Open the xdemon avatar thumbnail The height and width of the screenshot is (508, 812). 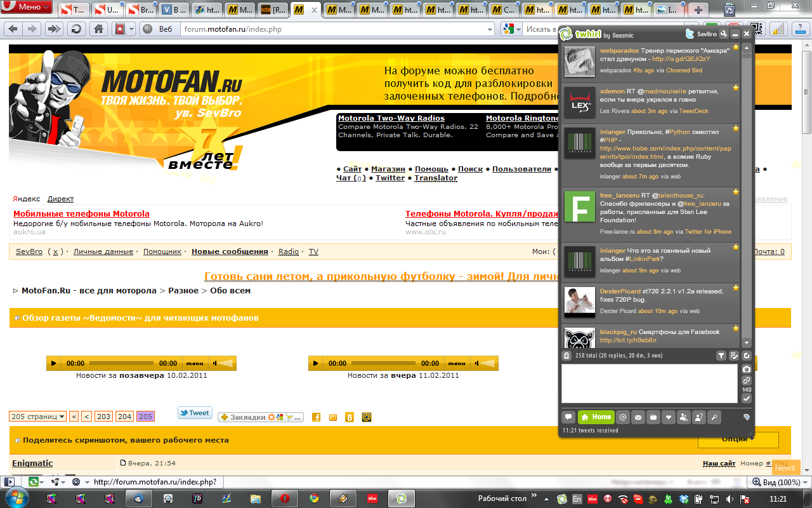tap(580, 103)
